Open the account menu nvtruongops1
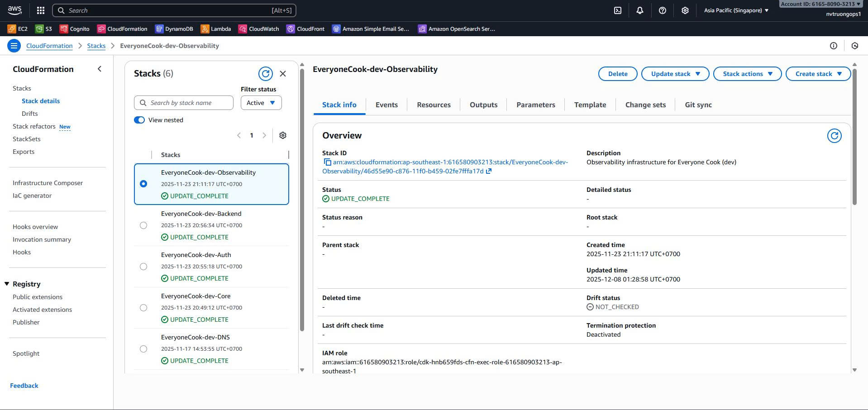The image size is (868, 410). tap(843, 14)
